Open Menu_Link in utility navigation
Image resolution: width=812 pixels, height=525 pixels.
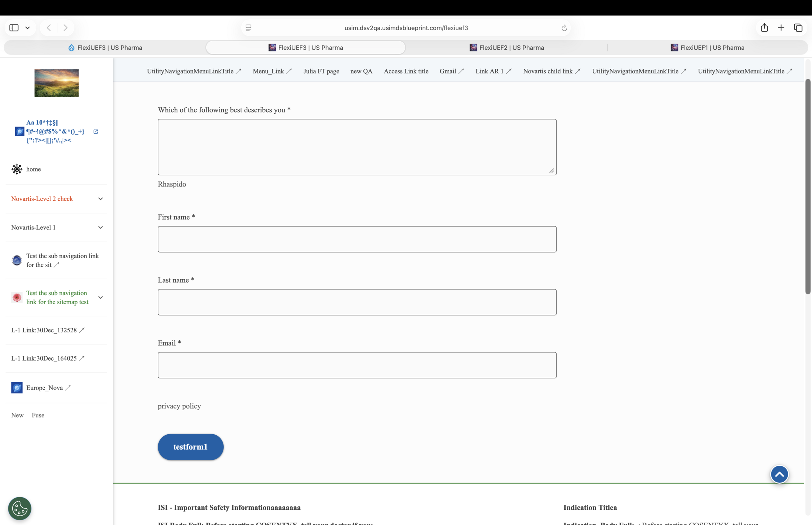tap(272, 71)
